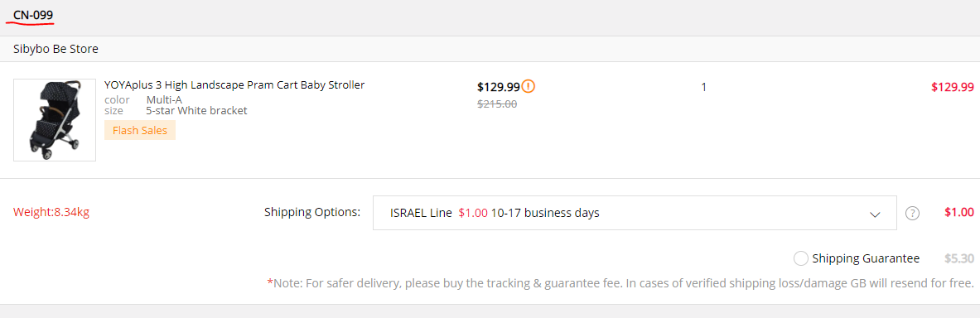Image resolution: width=980 pixels, height=318 pixels.
Task: Expand the ISRAEL Line shipping method dropdown
Action: [635, 213]
